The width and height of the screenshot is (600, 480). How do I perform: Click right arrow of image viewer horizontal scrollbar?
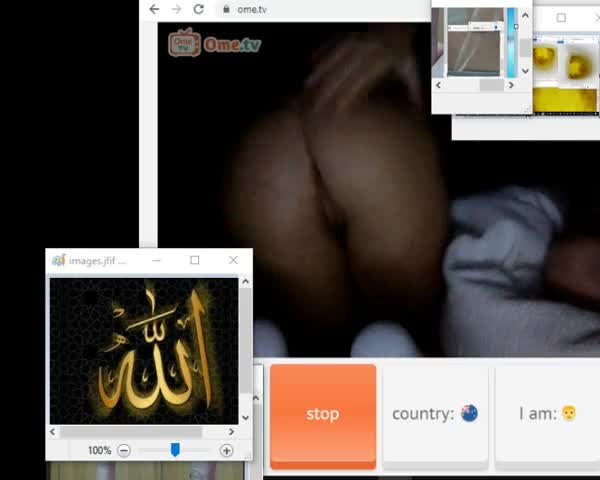tap(233, 432)
